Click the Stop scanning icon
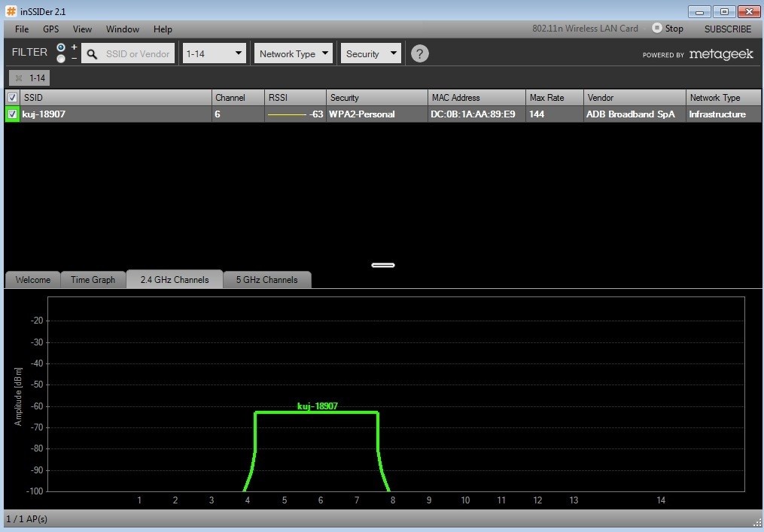Viewport: 764px width, 532px height. [x=656, y=29]
